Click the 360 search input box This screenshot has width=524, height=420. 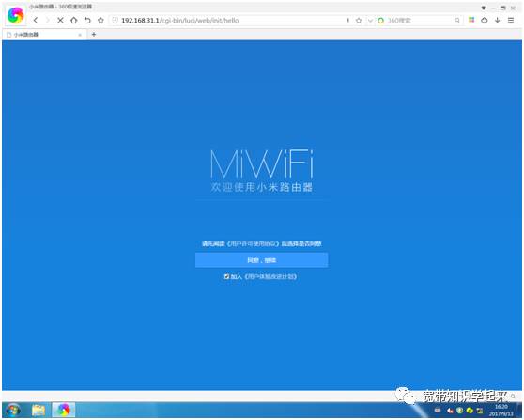click(x=420, y=21)
